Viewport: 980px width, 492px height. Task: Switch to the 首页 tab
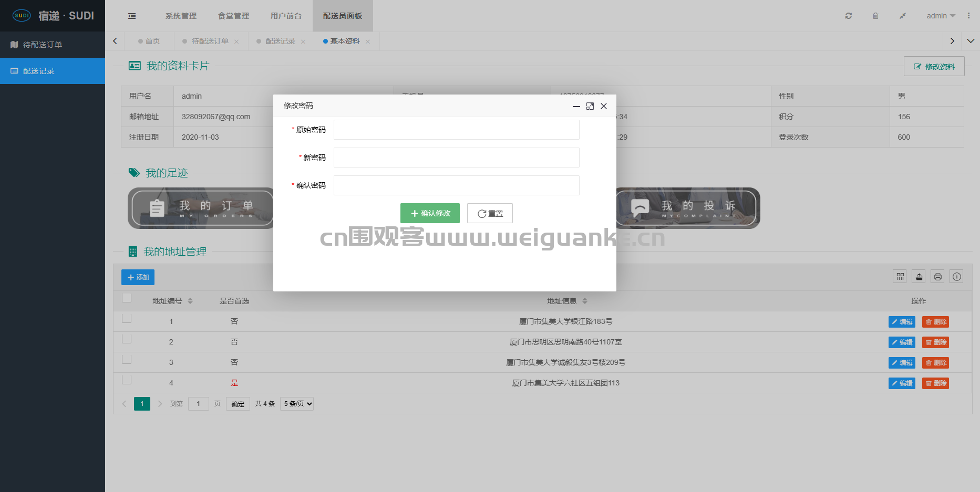[x=149, y=41]
